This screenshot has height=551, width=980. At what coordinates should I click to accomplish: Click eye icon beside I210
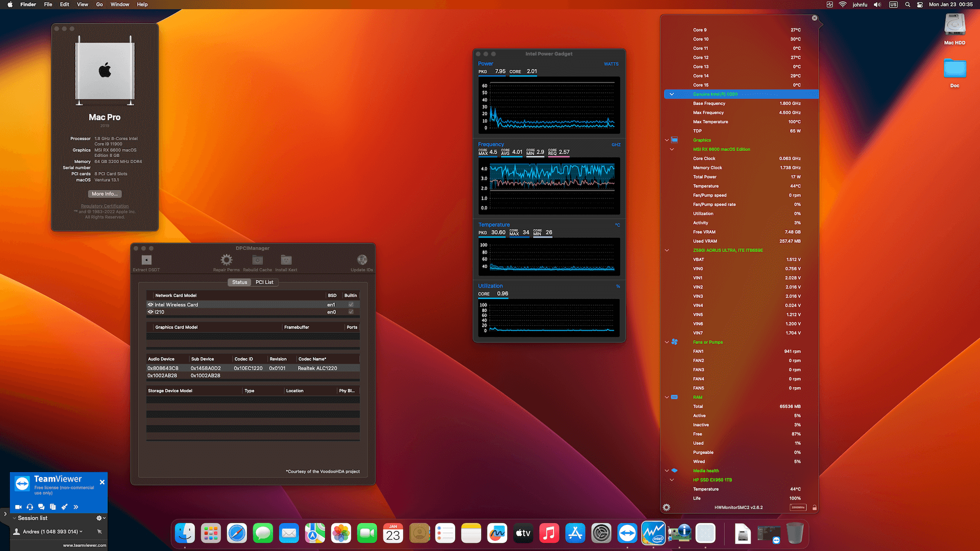pos(151,312)
